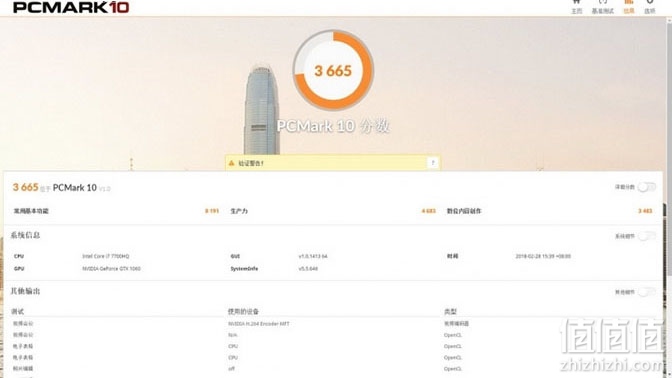Click the 测试 column header
The image size is (672, 378).
(18, 311)
